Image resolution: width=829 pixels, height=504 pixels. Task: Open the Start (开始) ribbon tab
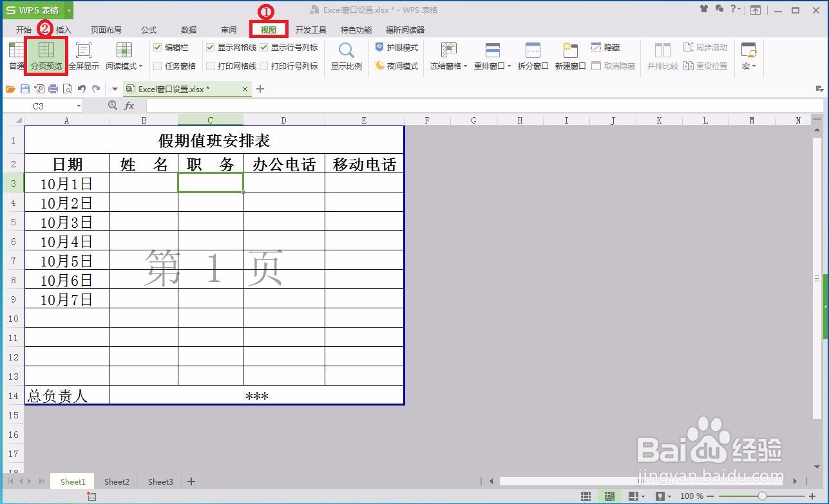(x=23, y=30)
